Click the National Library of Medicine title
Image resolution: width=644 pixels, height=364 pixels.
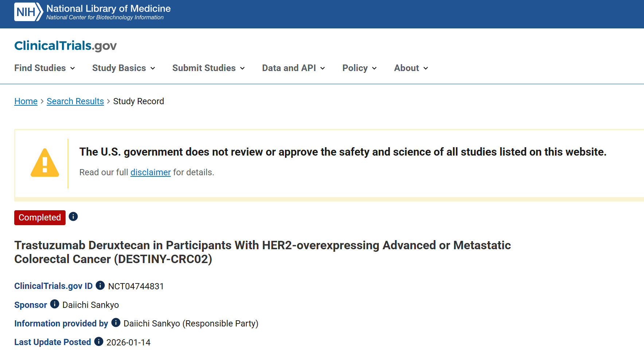pyautogui.click(x=108, y=8)
